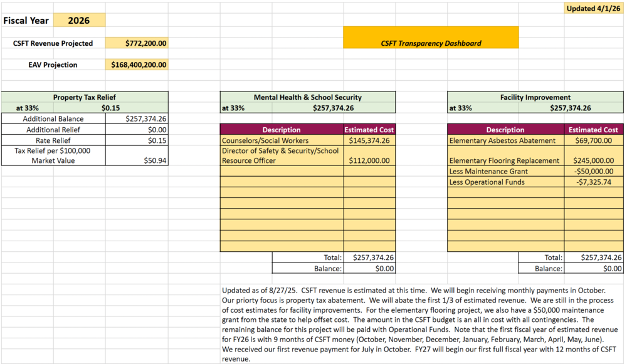Select the Elementary Asbestos Abatement estimate $69,700.00
The height and width of the screenshot is (364, 627).
[593, 140]
